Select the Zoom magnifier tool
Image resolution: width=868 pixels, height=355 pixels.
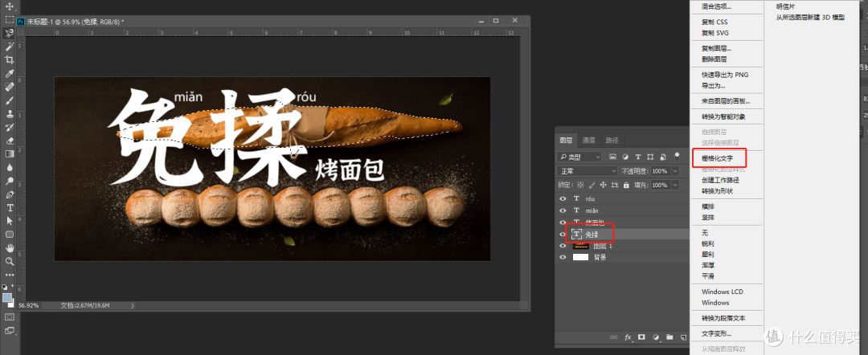pos(10,261)
